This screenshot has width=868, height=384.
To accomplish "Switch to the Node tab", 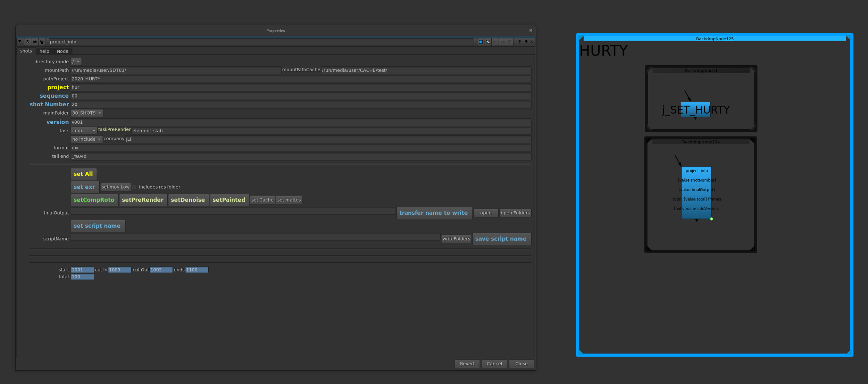I will pos(62,51).
